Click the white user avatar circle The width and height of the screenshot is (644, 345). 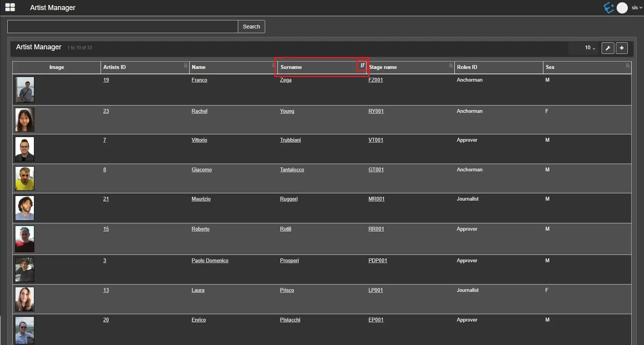[x=622, y=8]
